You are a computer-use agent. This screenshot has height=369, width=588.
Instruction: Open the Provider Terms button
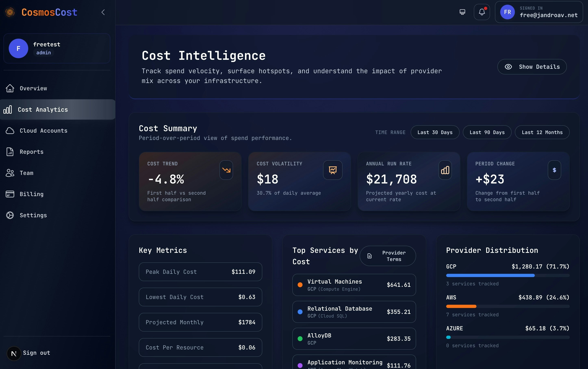[387, 256]
